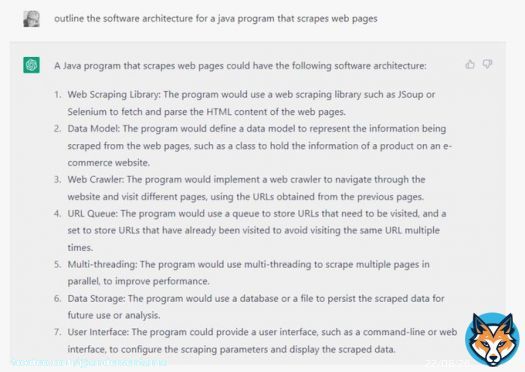Click the thumbs down feedback icon
525x372 pixels.
[x=487, y=64]
